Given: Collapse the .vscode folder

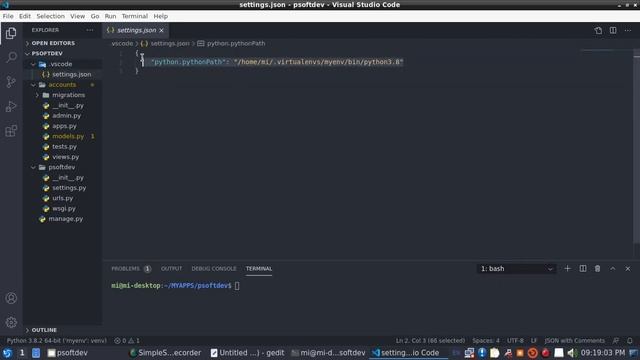Looking at the screenshot, I should (60, 64).
